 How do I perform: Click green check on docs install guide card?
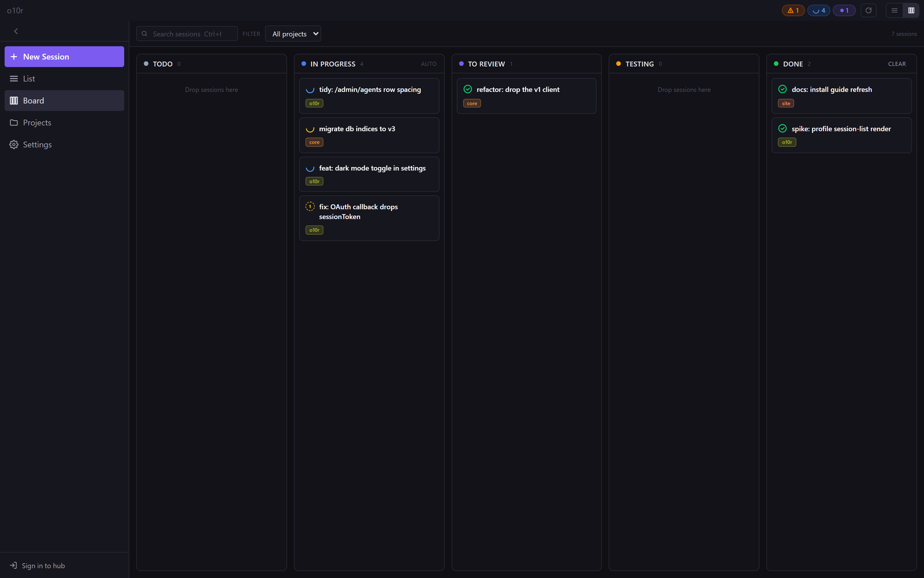point(782,89)
